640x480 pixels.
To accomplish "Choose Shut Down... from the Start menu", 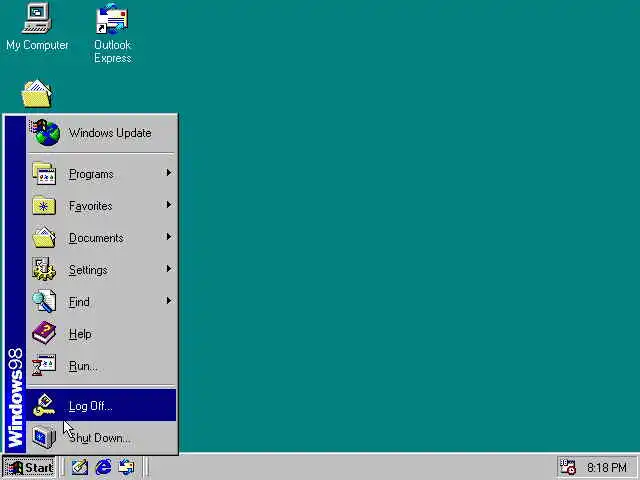I will [102, 437].
